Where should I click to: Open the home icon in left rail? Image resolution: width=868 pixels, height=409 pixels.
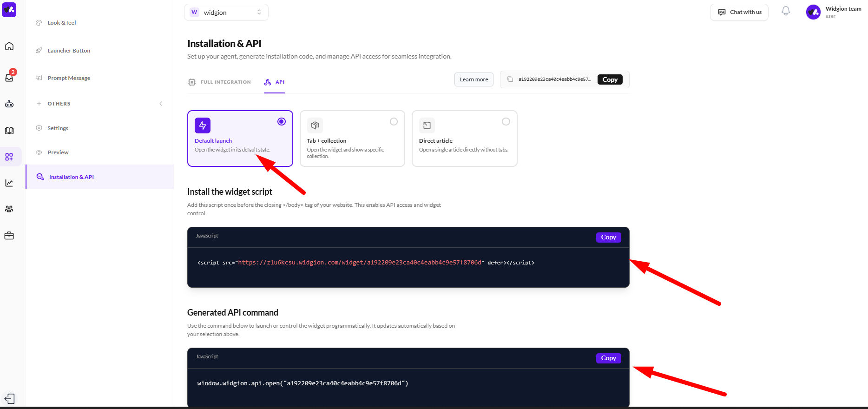tap(9, 46)
